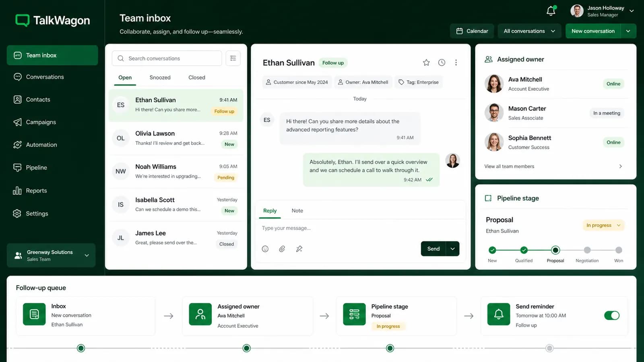Open the Olivia Lawson conversation

[176, 138]
